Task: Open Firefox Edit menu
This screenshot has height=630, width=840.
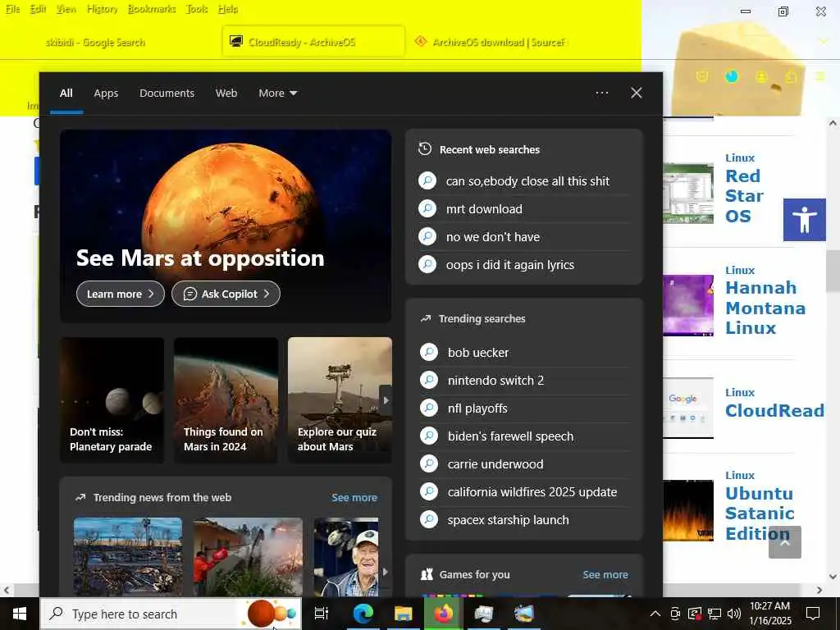Action: [x=38, y=9]
